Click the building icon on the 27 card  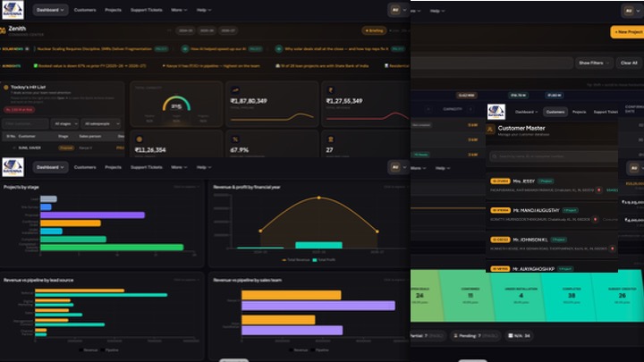pos(331,139)
